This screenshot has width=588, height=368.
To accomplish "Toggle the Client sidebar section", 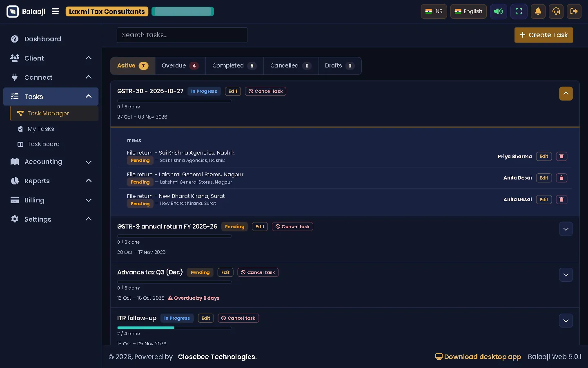I will pyautogui.click(x=51, y=58).
